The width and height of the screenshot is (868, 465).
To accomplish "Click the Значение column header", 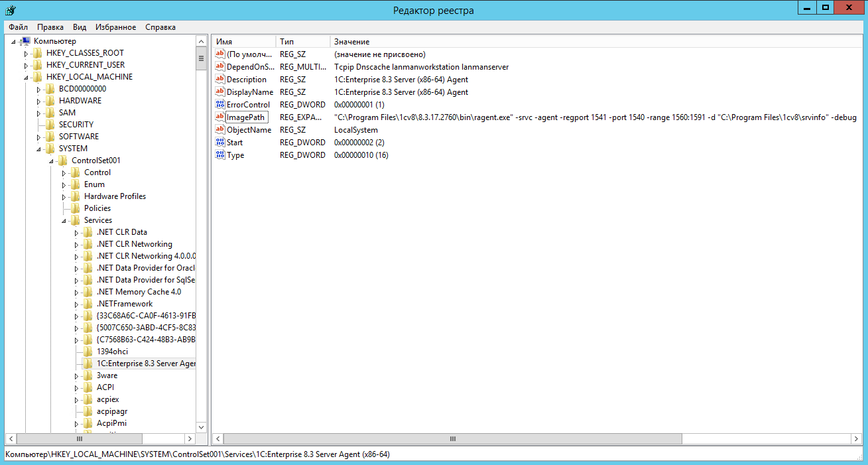I will click(x=351, y=41).
